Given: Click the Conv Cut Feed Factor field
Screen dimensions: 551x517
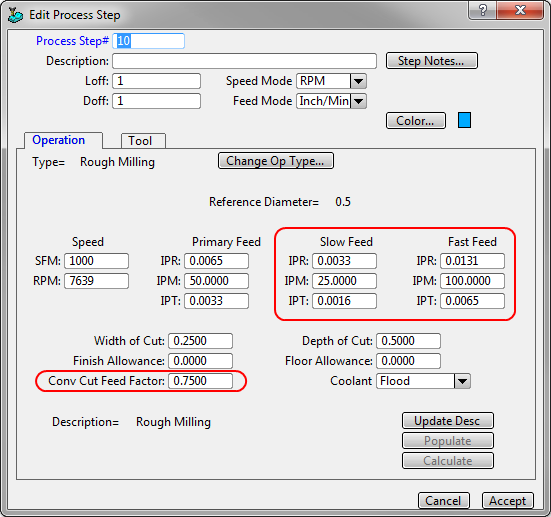Looking at the screenshot, I should pos(200,381).
